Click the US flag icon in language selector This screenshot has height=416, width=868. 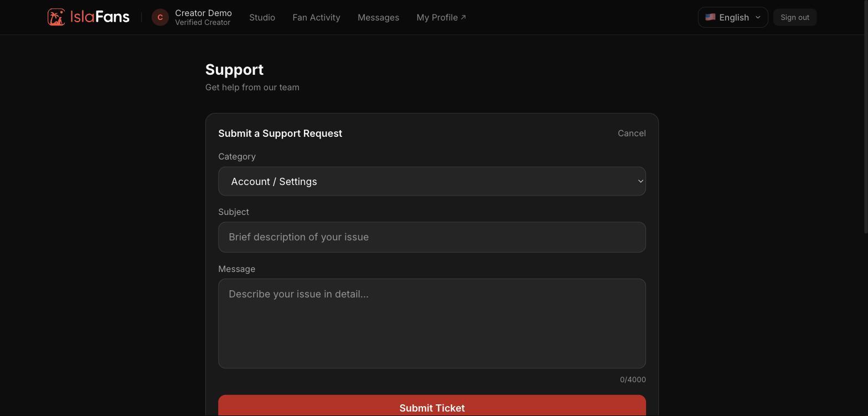tap(710, 17)
